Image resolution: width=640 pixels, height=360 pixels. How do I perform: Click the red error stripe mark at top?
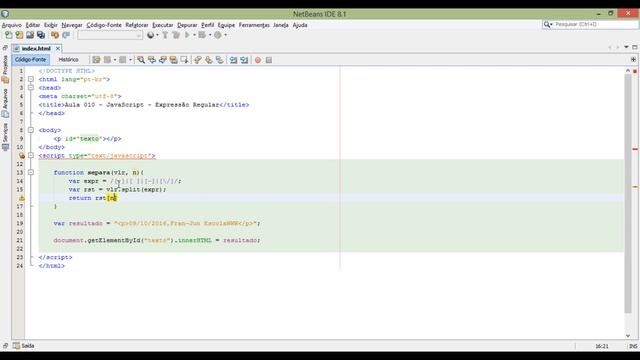[x=635, y=71]
